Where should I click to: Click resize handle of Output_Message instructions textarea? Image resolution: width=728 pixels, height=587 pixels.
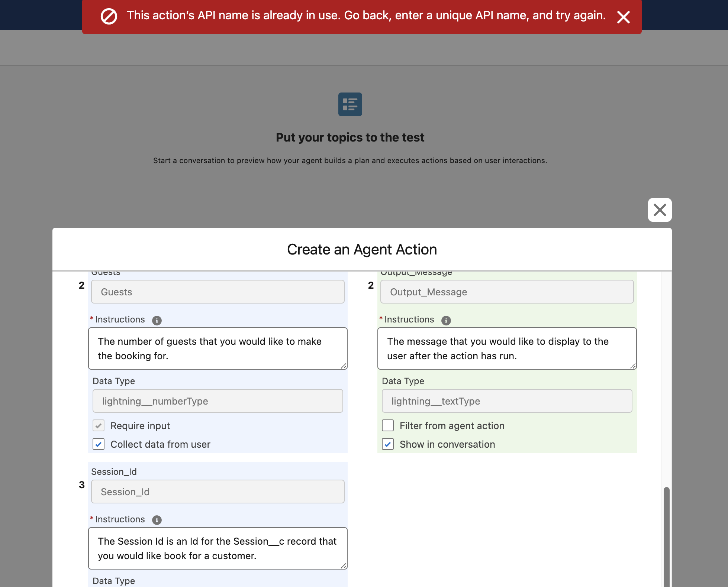[x=633, y=366]
